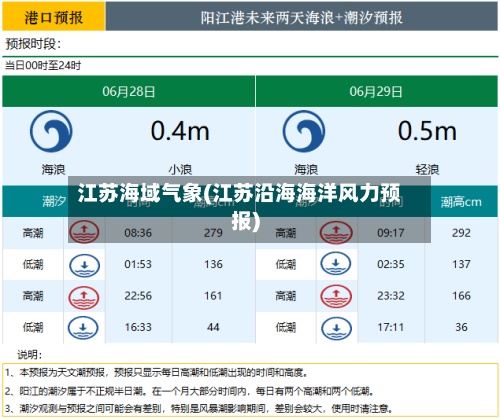Viewport: 500px width, 419px height.
Task: Click the 轻浪 wave level label
Action: click(427, 170)
